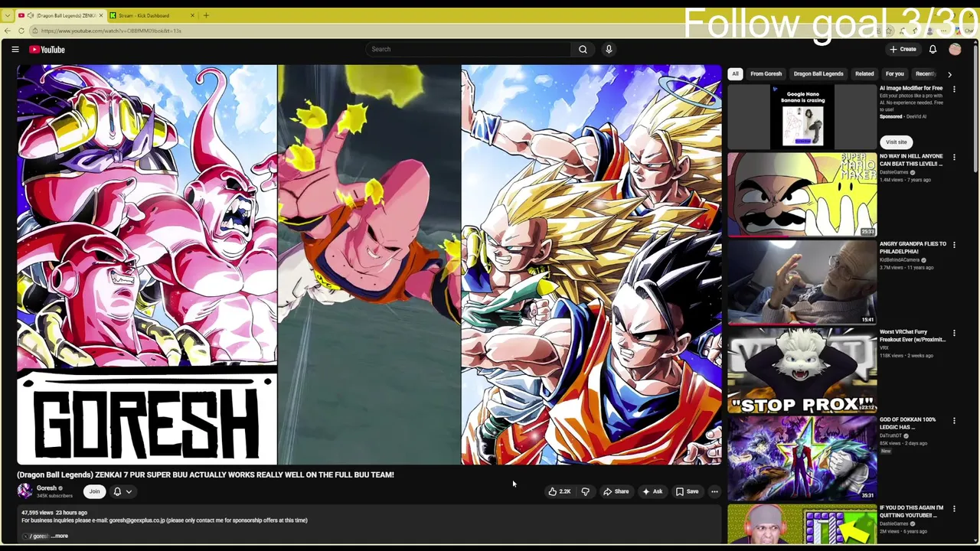Open options for NO WAY IN HELL video
This screenshot has width=980, height=551.
(954, 157)
